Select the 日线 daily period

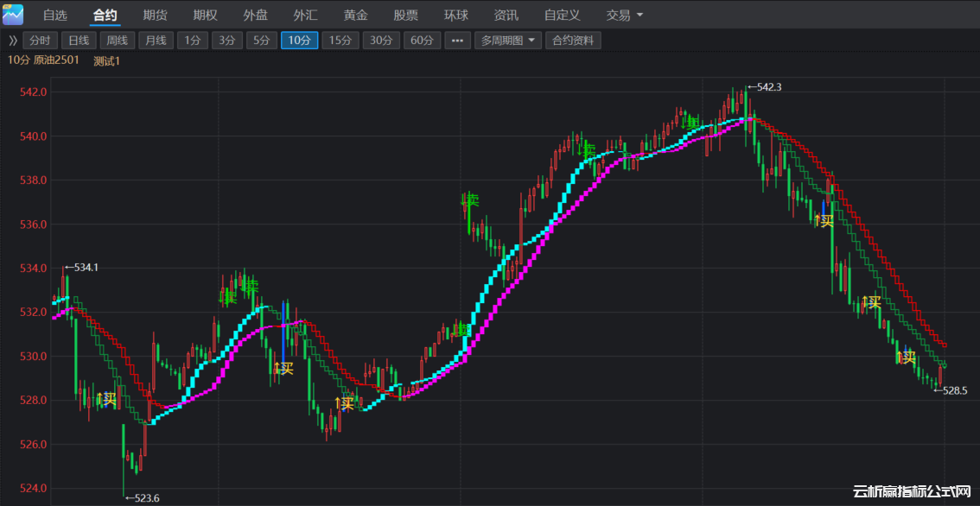pyautogui.click(x=79, y=41)
